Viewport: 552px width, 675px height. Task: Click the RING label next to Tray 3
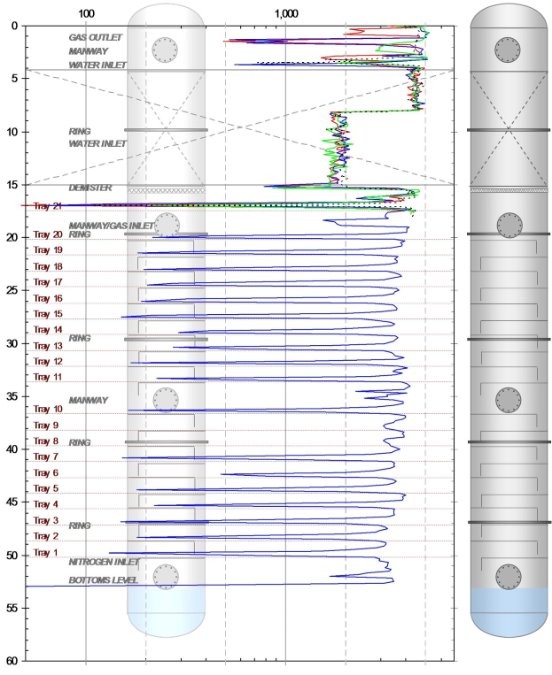80,526
